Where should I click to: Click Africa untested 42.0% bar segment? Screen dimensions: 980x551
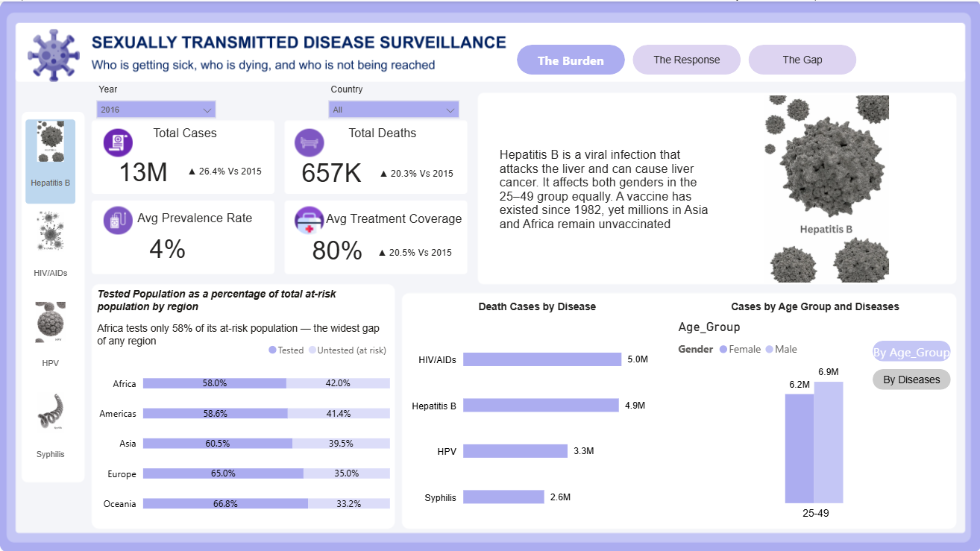[x=338, y=383]
